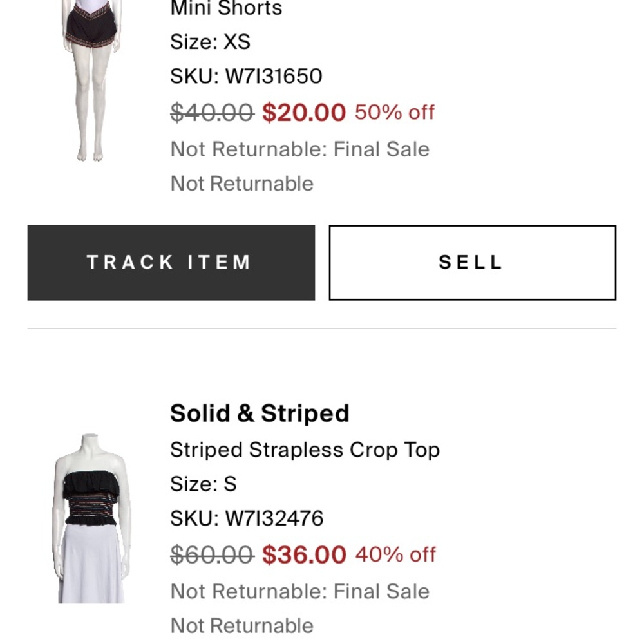Click the crossed-out $60.00 original price
This screenshot has width=644, height=644.
pos(212,554)
